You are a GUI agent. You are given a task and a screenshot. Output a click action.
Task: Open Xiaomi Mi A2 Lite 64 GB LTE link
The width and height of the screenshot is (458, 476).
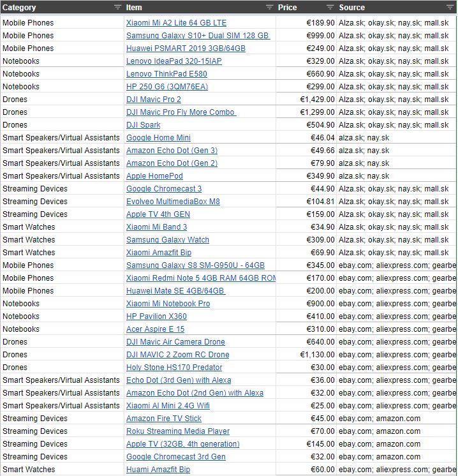pyautogui.click(x=176, y=23)
